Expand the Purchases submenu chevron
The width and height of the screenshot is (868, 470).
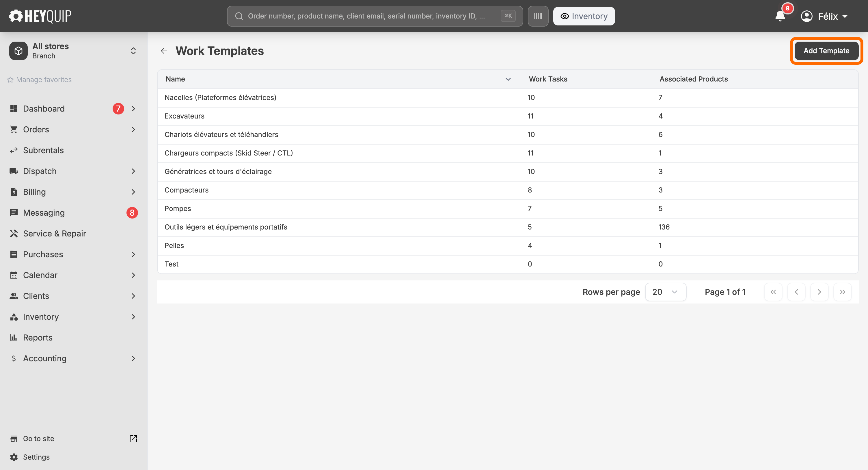[x=133, y=254]
